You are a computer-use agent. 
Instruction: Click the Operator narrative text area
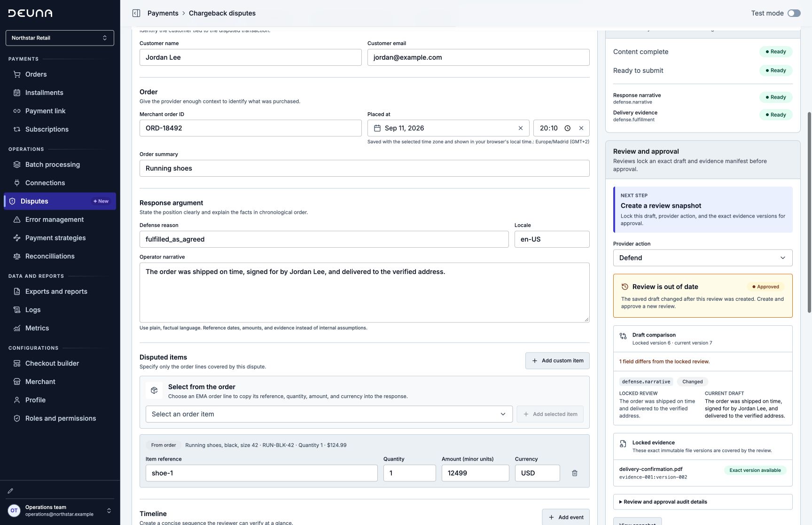coord(364,292)
